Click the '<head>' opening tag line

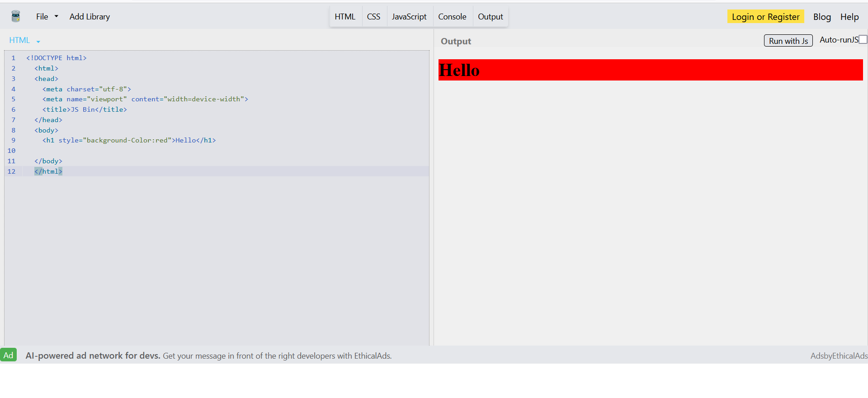pyautogui.click(x=46, y=79)
